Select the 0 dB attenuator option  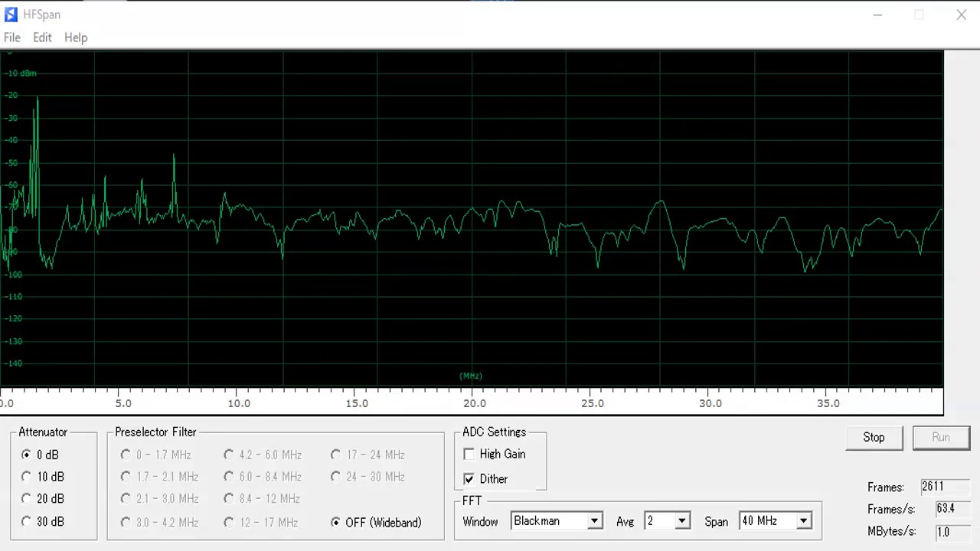point(41,455)
